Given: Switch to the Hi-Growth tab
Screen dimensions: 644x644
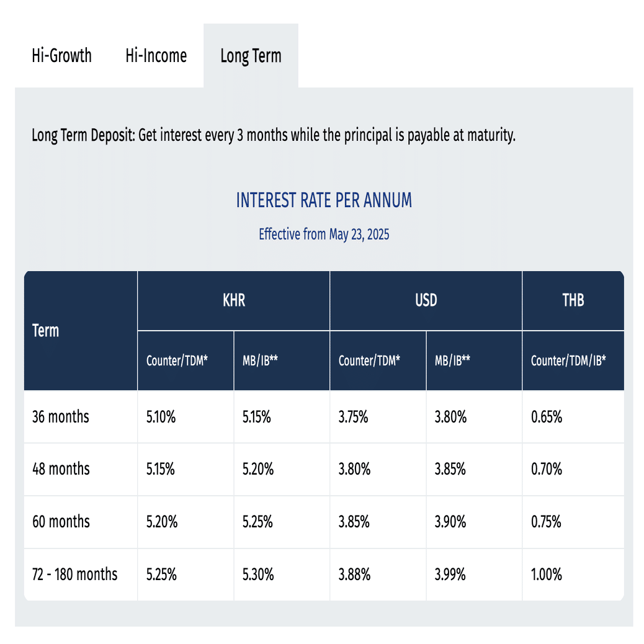Looking at the screenshot, I should coord(61,56).
